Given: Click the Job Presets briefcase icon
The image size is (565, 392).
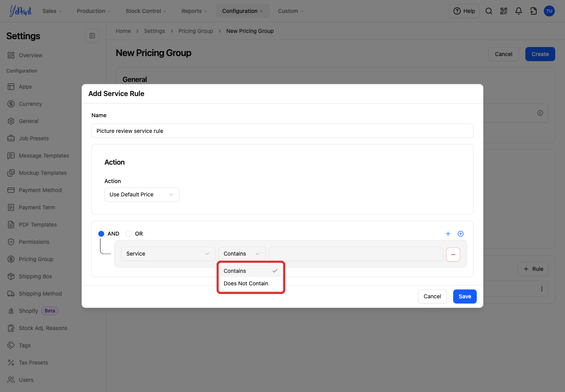Looking at the screenshot, I should click(x=11, y=138).
